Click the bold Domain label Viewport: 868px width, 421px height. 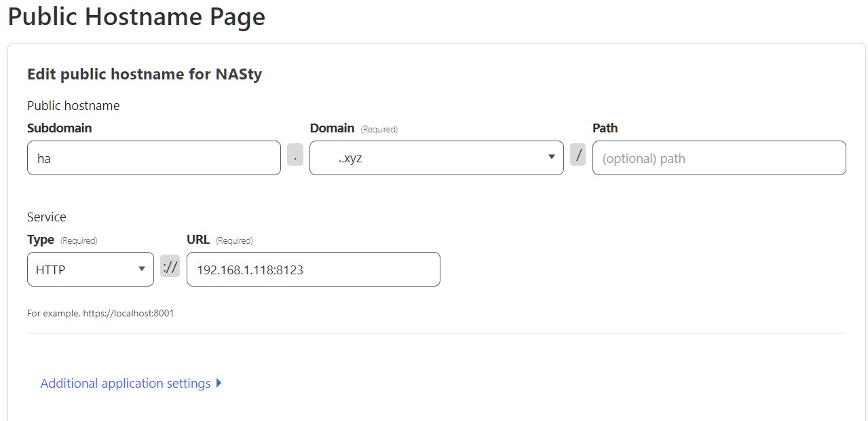[x=333, y=128]
